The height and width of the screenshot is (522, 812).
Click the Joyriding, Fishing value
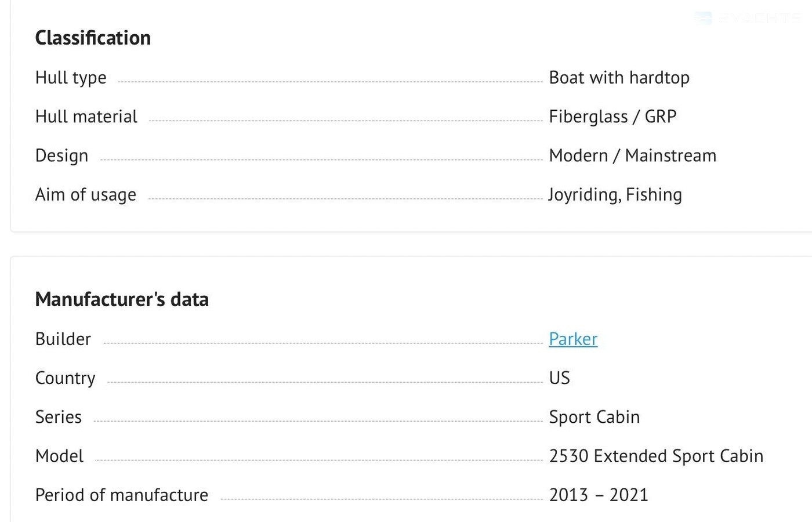pos(615,195)
